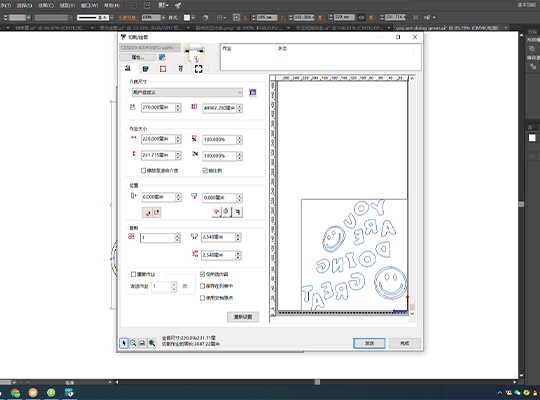Open the Select menu in Illustrator
This screenshot has width=540, height=400.
click(25, 6)
